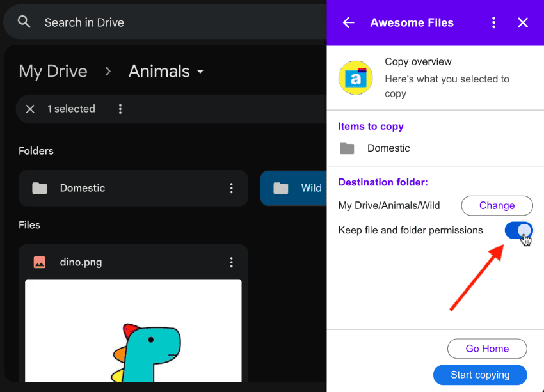544x392 pixels.
Task: Select the Domestic folder card
Action: coord(133,188)
